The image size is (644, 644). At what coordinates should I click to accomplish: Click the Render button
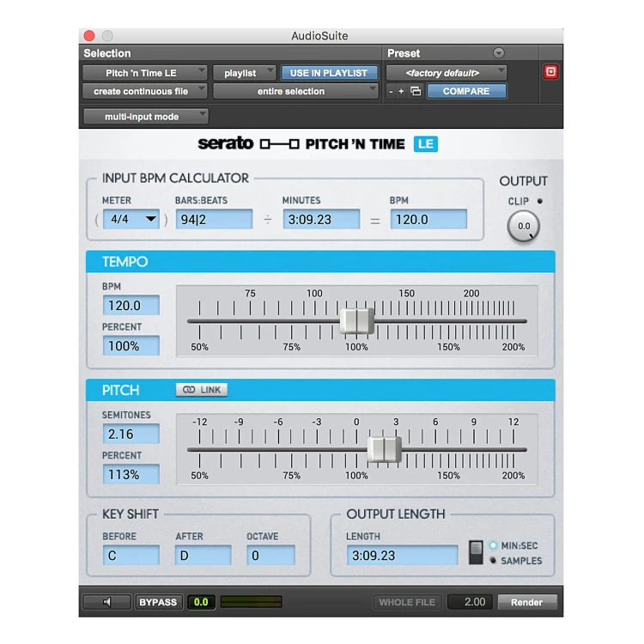tap(527, 602)
